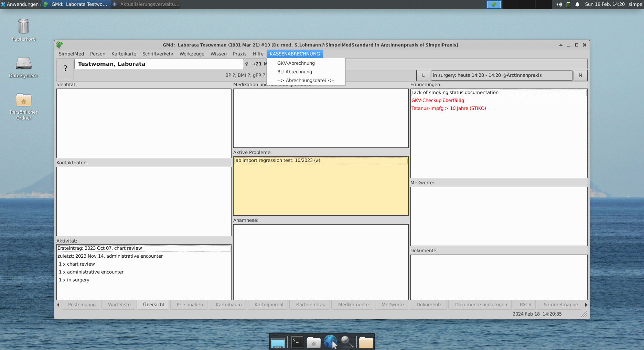Click the in surgery encounter field
644x350 pixels.
(502, 75)
